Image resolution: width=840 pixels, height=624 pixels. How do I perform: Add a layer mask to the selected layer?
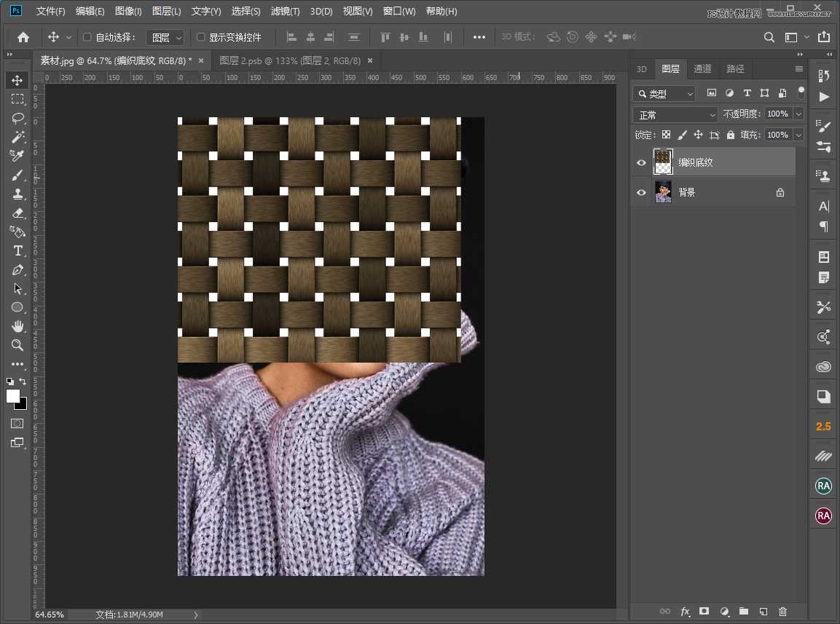coord(704,612)
